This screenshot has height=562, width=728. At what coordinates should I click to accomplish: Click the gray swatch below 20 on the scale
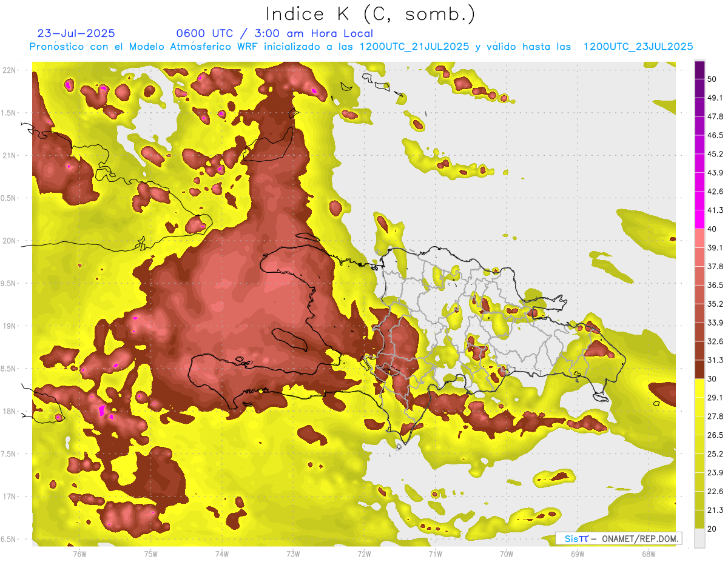(x=700, y=538)
